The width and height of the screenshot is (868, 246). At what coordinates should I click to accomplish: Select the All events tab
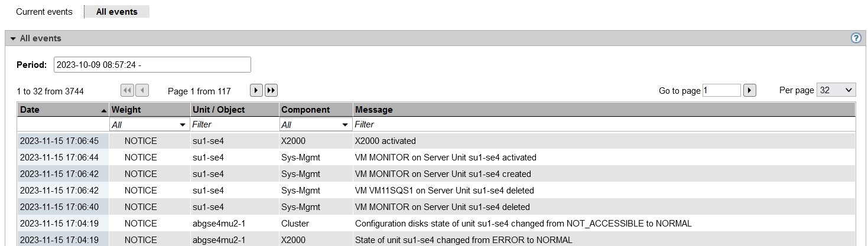116,12
